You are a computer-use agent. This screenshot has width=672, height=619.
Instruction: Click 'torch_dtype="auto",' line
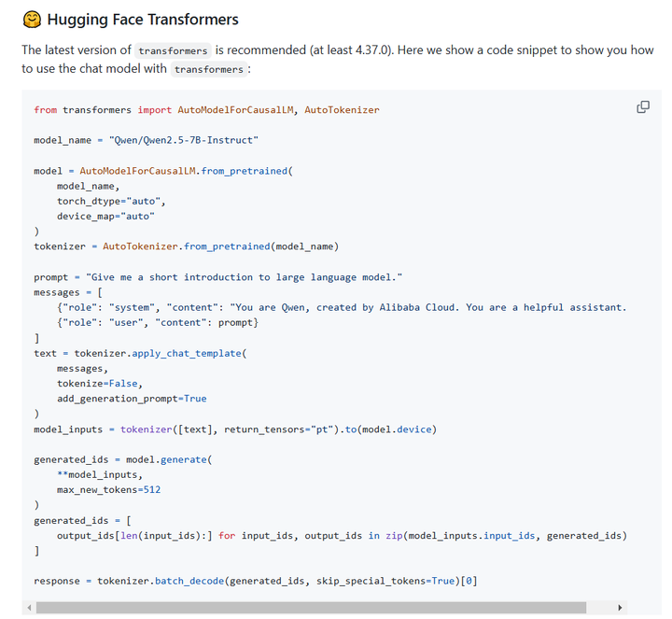point(111,201)
